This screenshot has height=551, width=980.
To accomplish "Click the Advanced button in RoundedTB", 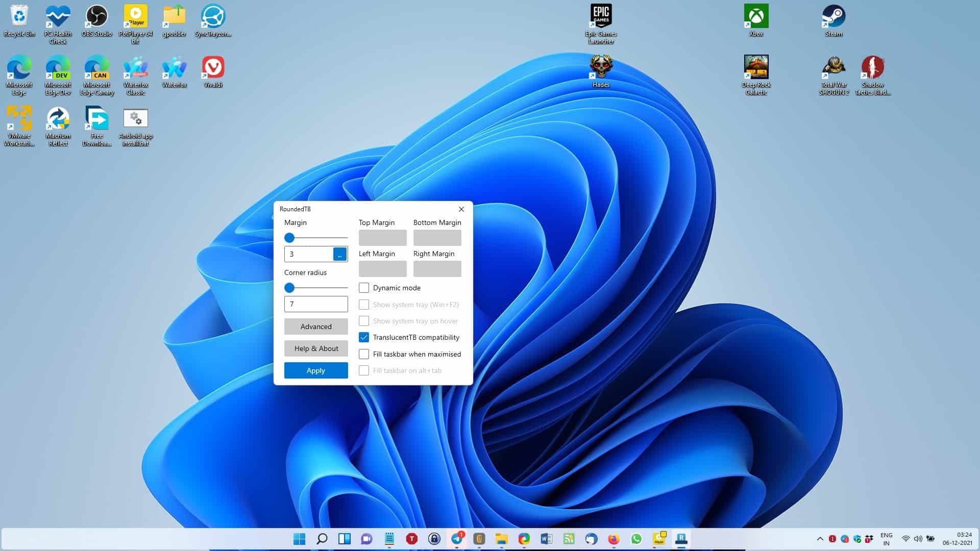I will pos(315,327).
